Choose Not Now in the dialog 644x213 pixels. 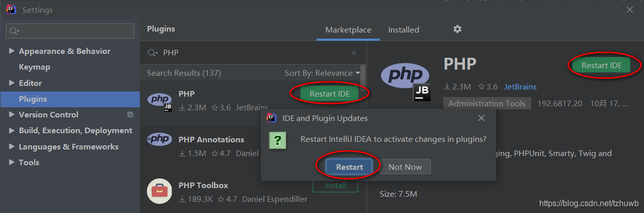[x=405, y=167]
